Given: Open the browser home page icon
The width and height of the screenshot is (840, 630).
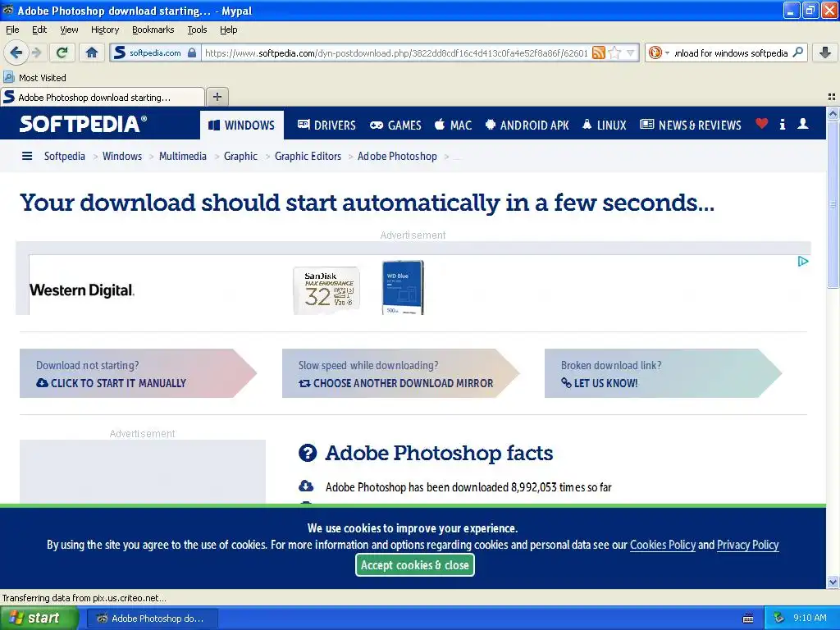Looking at the screenshot, I should click(92, 52).
